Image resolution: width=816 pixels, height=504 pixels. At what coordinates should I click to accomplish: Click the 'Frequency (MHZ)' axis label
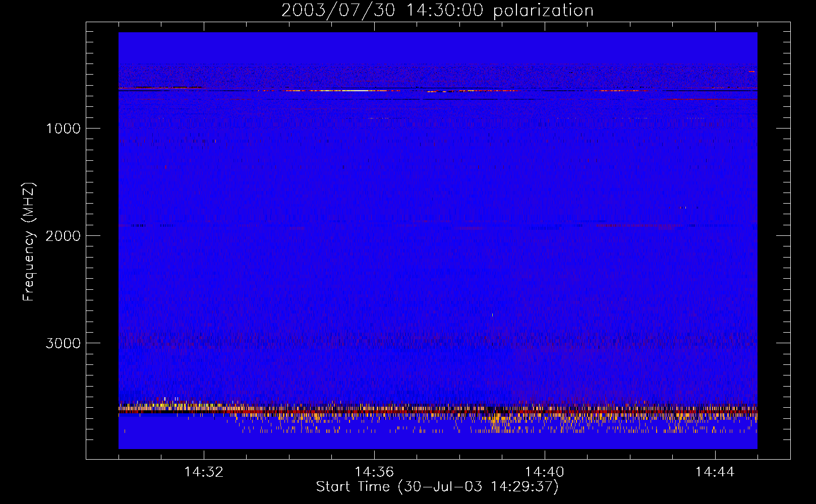(29, 242)
